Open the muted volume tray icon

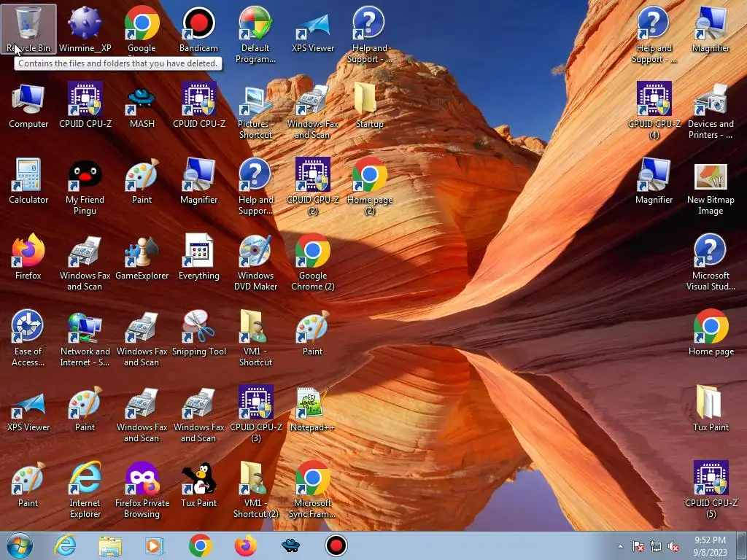[673, 546]
